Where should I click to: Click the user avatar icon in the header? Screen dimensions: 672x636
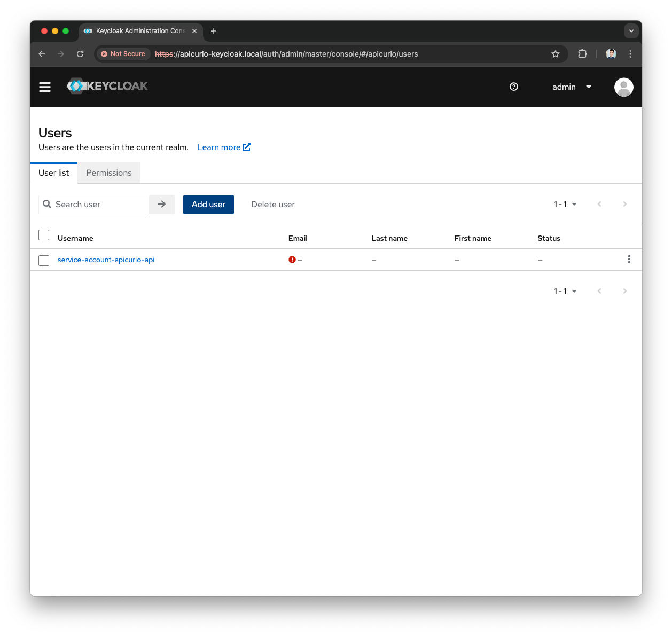pos(623,87)
